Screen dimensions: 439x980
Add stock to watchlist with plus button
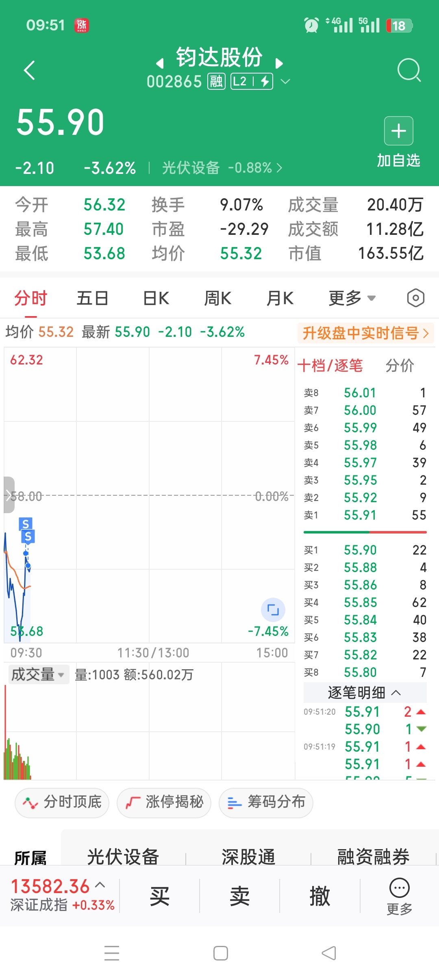click(399, 131)
